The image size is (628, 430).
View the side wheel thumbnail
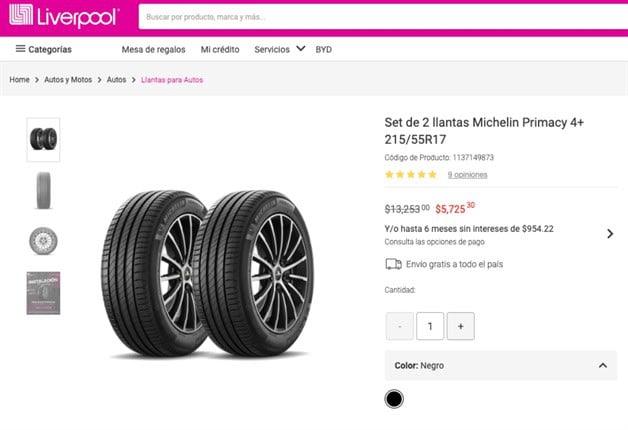43,241
